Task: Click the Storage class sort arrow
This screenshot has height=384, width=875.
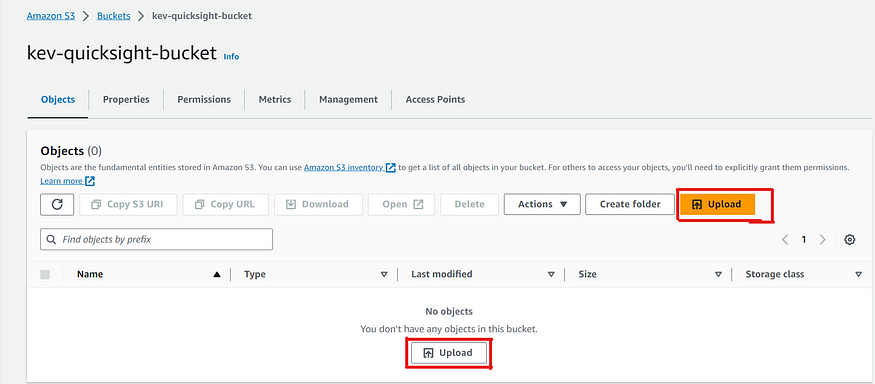Action: [858, 275]
